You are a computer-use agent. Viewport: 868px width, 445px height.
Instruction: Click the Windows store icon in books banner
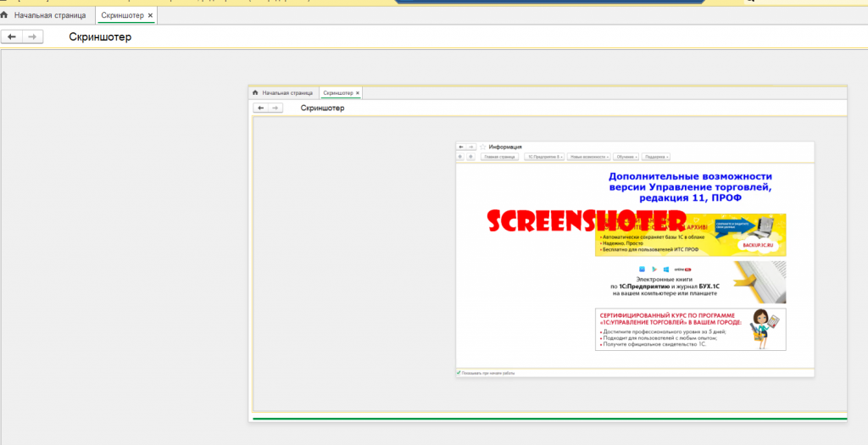point(666,270)
